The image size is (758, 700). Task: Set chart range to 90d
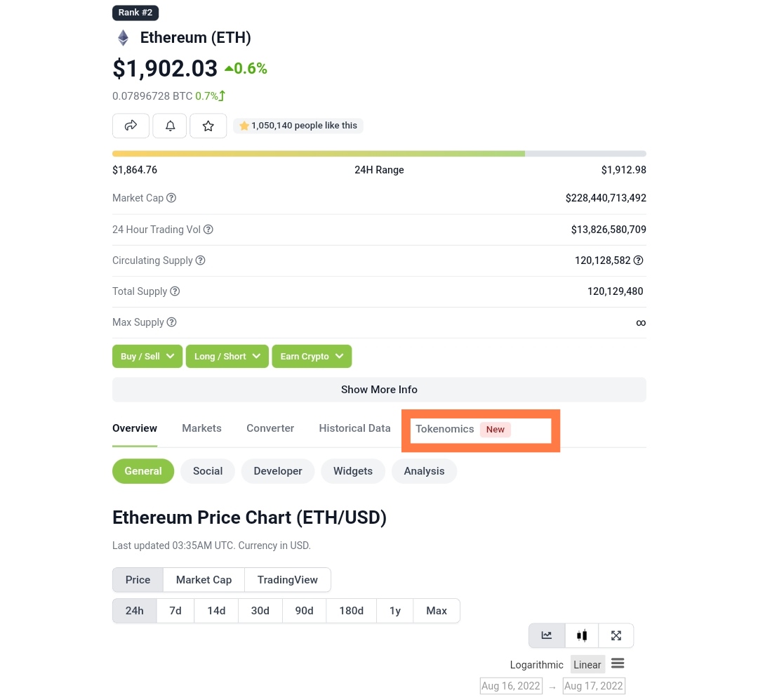(304, 611)
